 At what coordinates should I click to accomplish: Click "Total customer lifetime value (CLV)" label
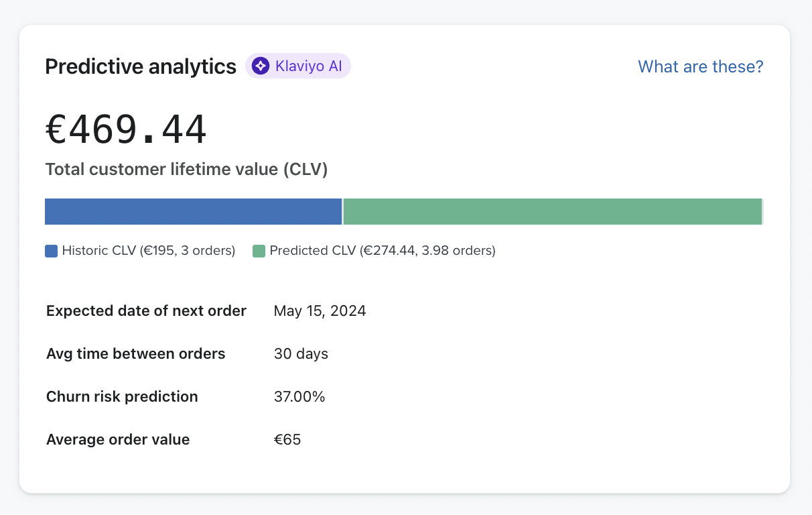click(186, 169)
